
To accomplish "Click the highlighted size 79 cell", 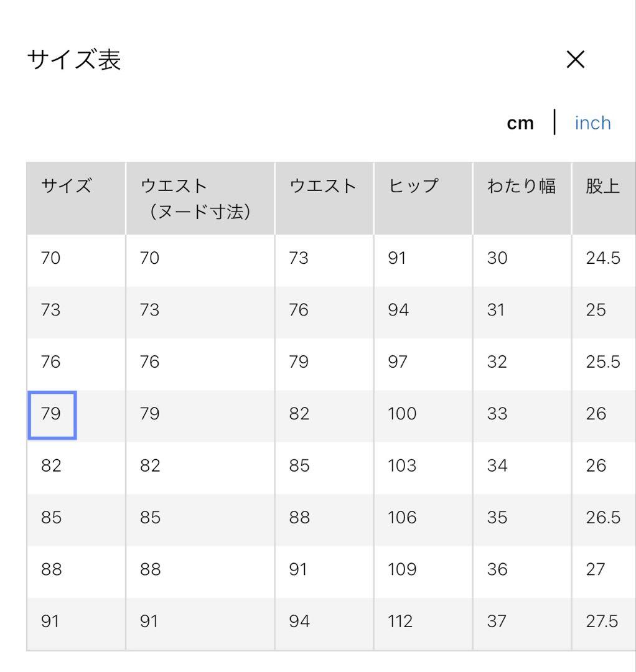I will tap(52, 414).
